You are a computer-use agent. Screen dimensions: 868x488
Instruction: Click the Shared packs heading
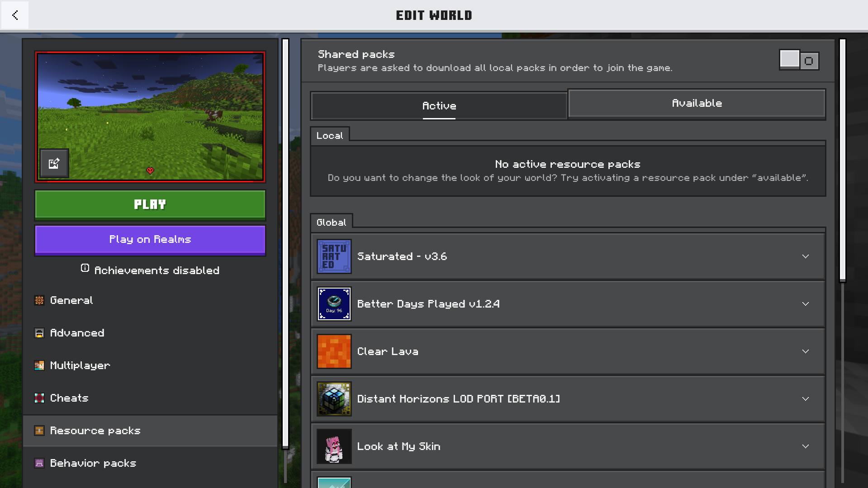[x=356, y=54]
